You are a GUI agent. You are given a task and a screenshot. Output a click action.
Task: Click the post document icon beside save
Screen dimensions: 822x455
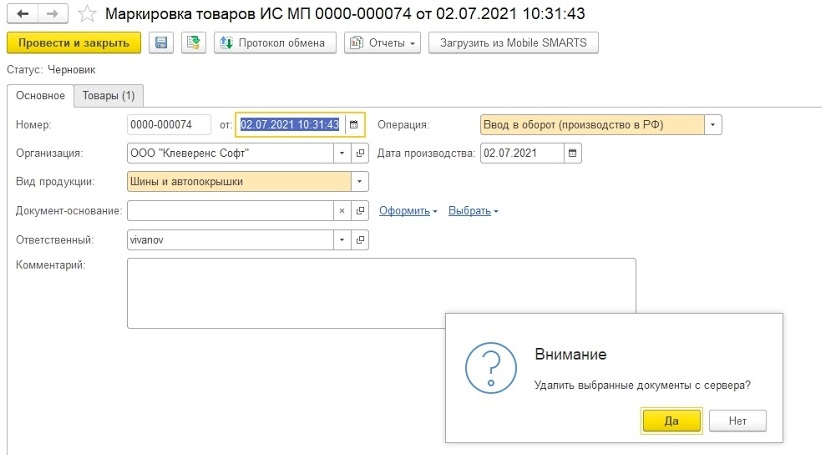pos(193,43)
